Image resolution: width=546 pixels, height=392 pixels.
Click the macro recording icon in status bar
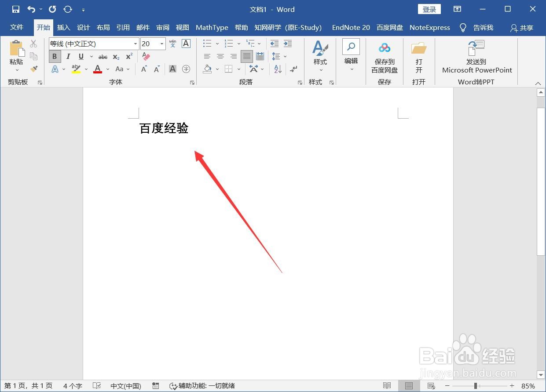(x=155, y=386)
